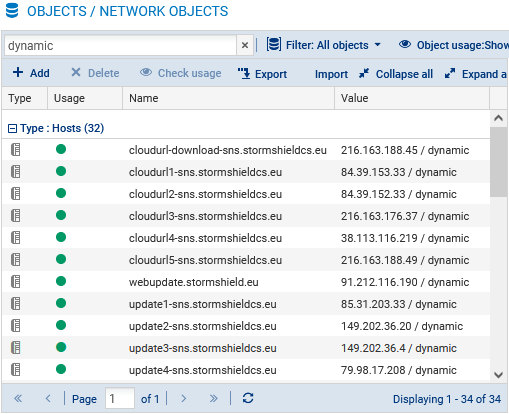Click green usage dot for cloudurl3-sns
The width and height of the screenshot is (509, 414).
click(61, 215)
